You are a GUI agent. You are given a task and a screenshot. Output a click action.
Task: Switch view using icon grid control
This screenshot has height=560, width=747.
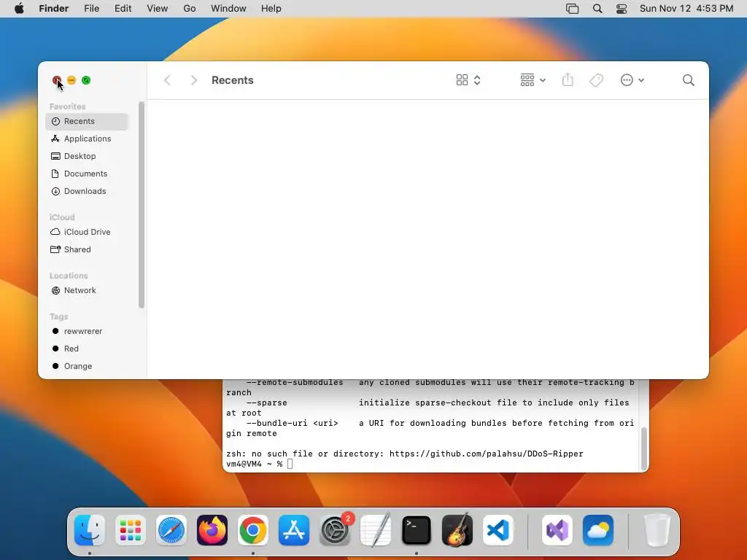pyautogui.click(x=468, y=80)
